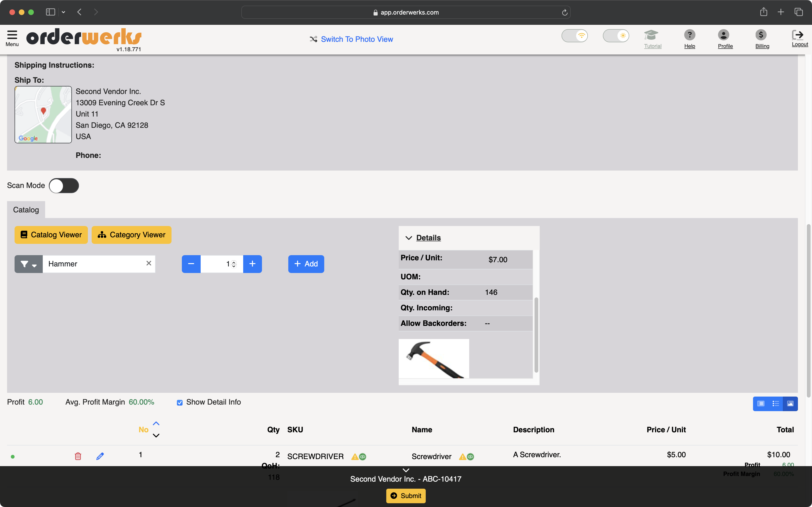Click the shuffle icon beside Switch To Photo View

click(313, 39)
